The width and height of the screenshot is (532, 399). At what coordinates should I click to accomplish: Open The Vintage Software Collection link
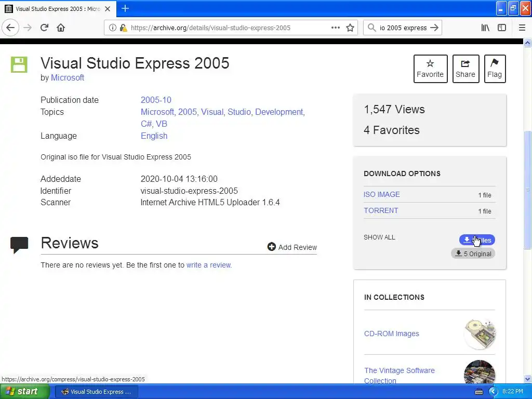400,375
